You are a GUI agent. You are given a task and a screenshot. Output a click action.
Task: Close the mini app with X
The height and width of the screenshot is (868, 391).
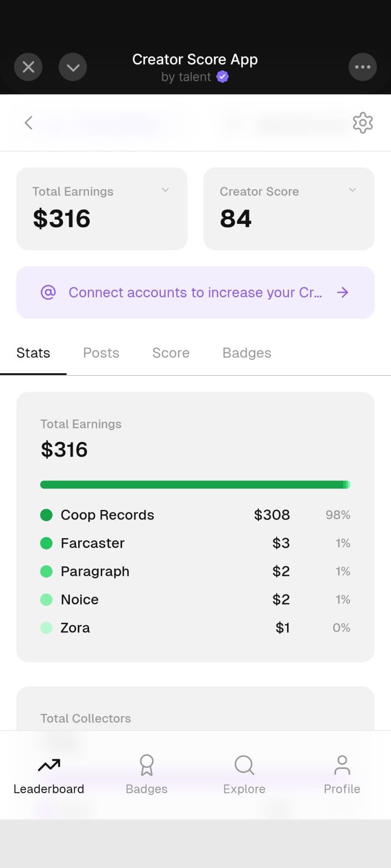click(x=28, y=67)
